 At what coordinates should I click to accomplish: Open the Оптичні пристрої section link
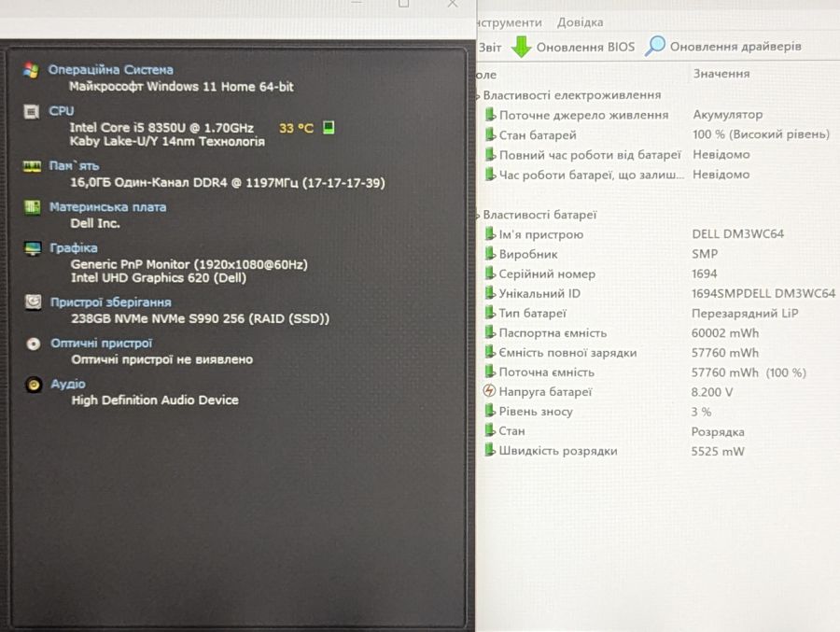click(x=101, y=343)
